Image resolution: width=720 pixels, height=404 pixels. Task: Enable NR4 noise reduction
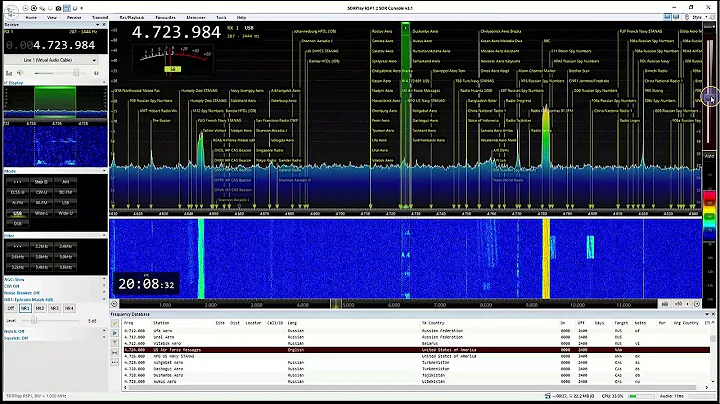click(69, 308)
